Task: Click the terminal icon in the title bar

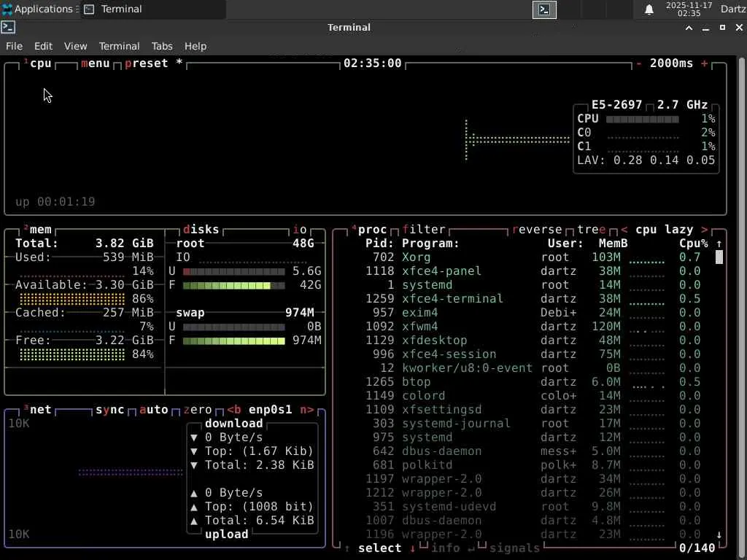Action: [x=8, y=27]
